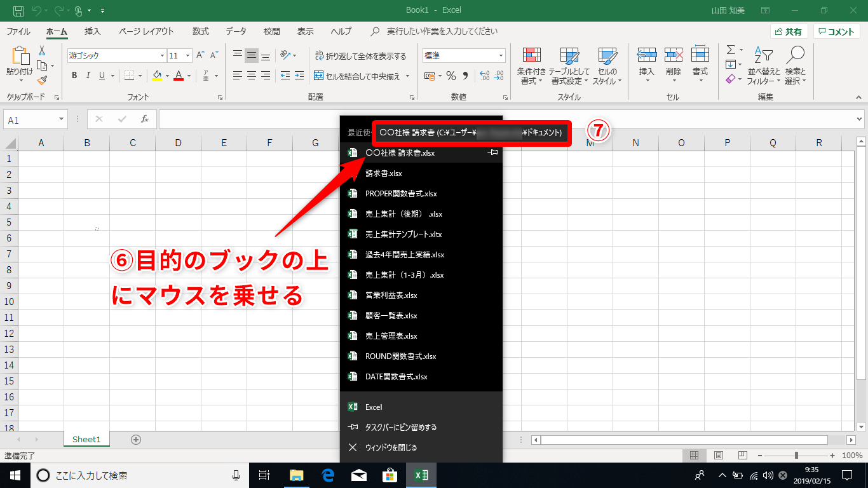Open Format as Table (テーブルとして書式設定)
Screen dimensions: 868x488
click(x=569, y=66)
